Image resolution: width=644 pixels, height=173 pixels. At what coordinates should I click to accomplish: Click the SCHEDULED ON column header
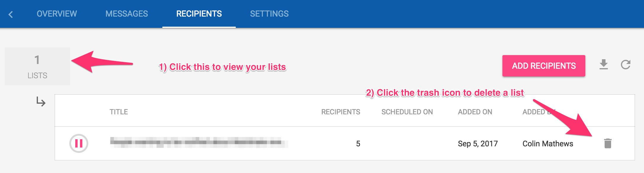pos(407,112)
